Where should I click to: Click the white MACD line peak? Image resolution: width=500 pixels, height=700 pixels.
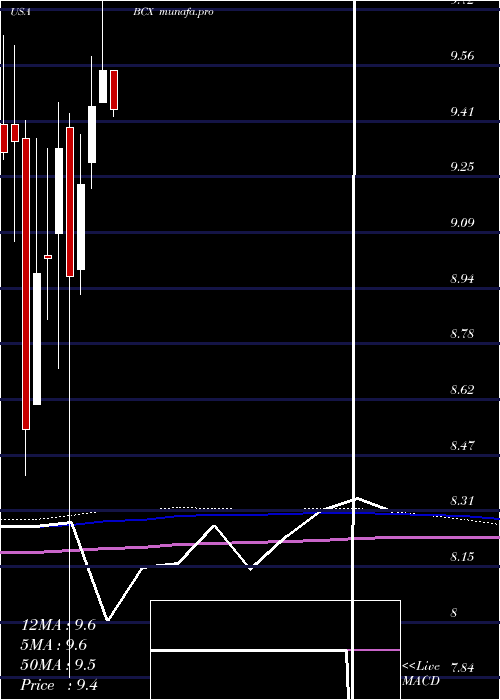[356, 498]
